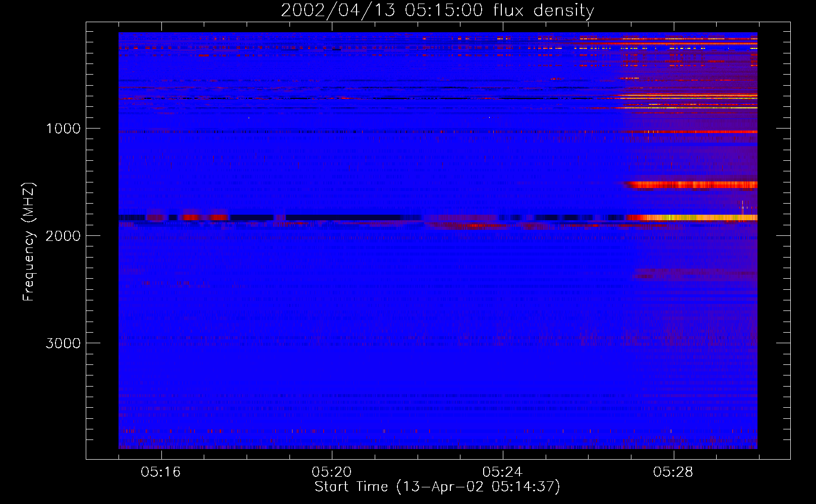Click the 1000 frequency tick label

pos(63,129)
